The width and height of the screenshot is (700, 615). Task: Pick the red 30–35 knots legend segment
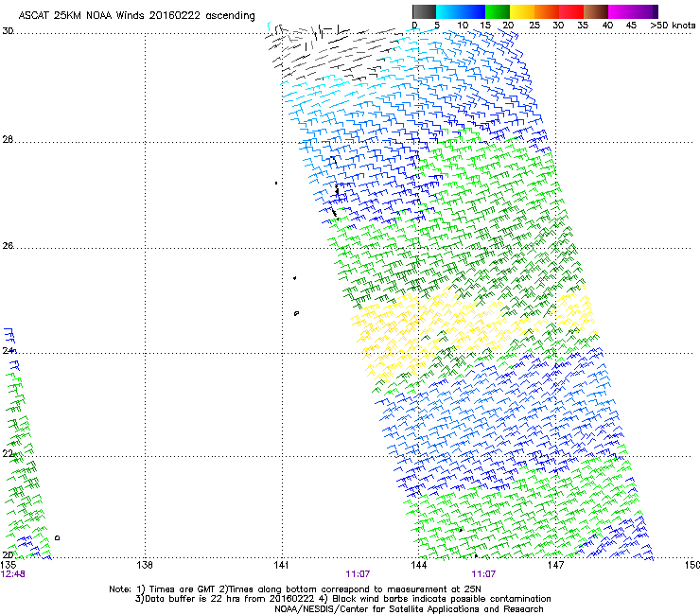tap(571, 11)
